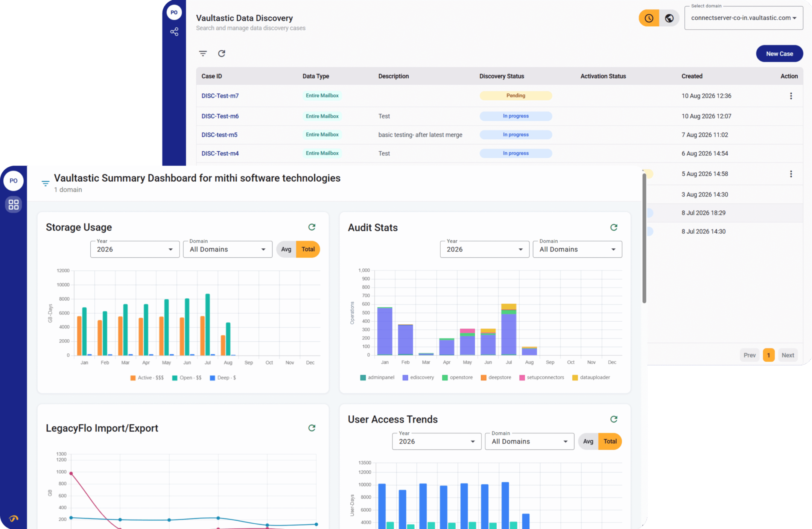Viewport: 812px width, 529px height.
Task: Select Avg in User Access Trends
Action: [588, 441]
